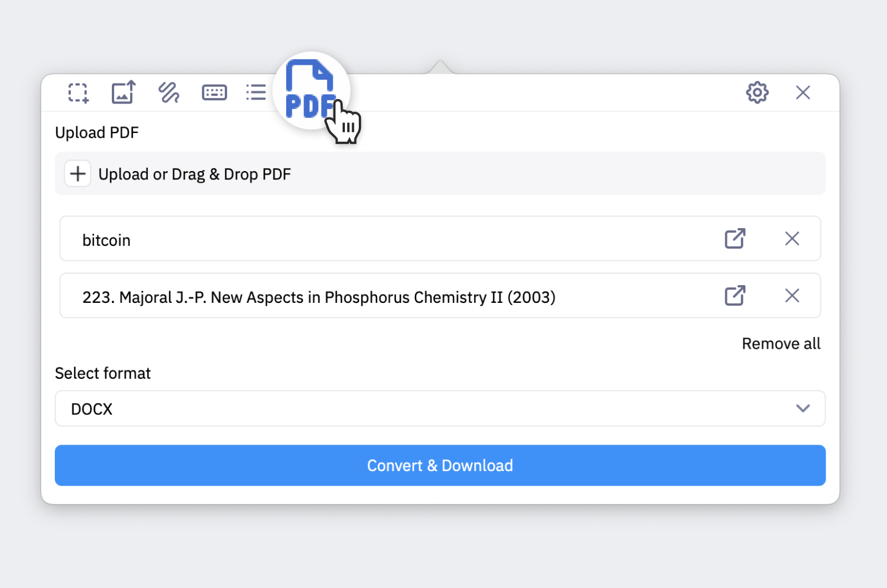This screenshot has width=887, height=588.
Task: Open the Majoral PDF in external viewer
Action: point(734,296)
